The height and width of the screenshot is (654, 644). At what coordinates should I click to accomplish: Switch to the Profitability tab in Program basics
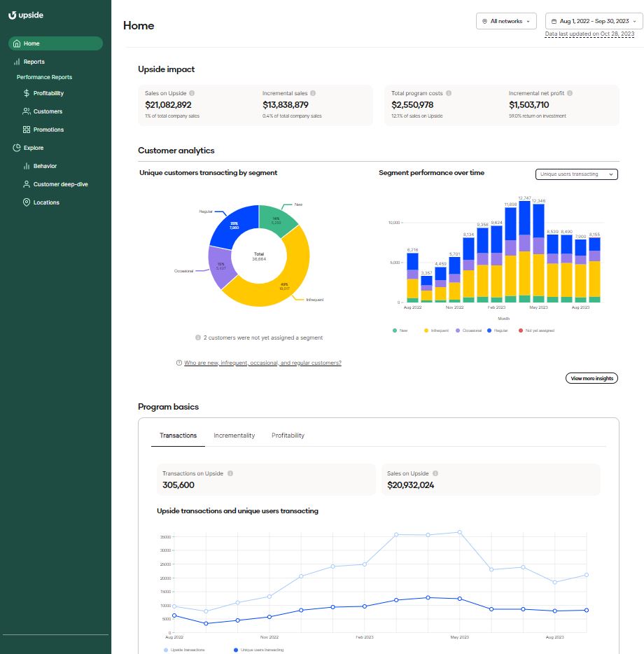point(288,436)
